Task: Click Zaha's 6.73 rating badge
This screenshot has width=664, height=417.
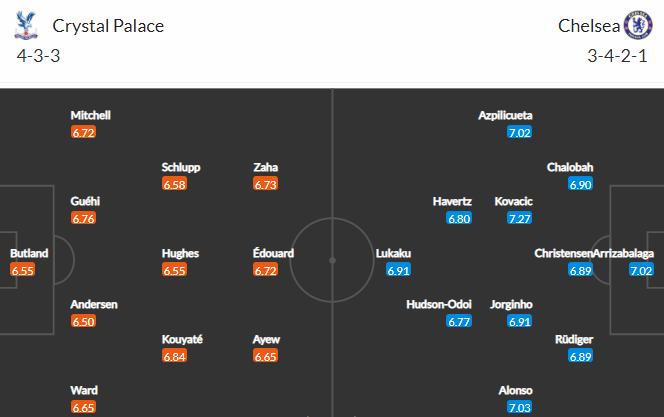Action: [265, 184]
